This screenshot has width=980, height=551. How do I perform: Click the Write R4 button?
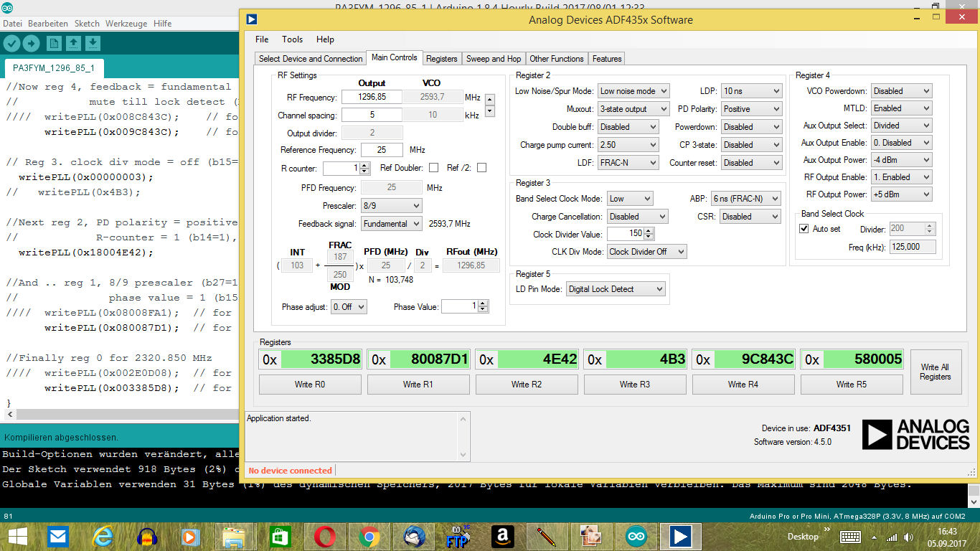point(743,385)
